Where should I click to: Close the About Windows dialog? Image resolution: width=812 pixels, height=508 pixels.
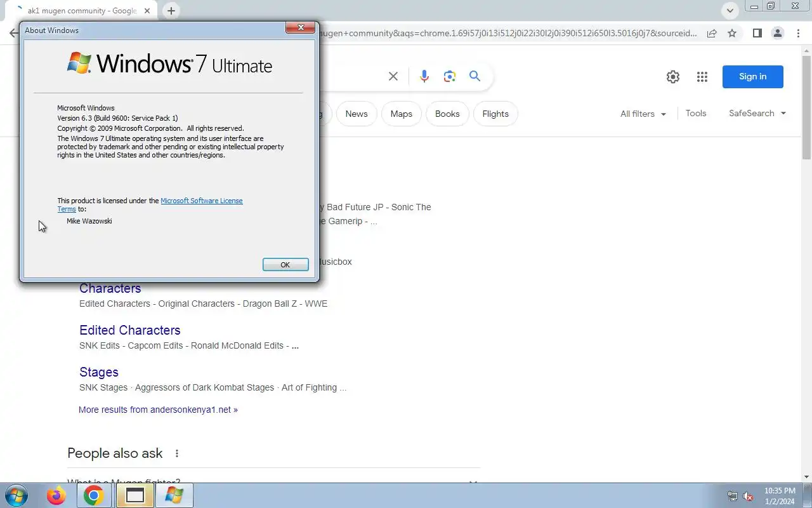pos(301,27)
